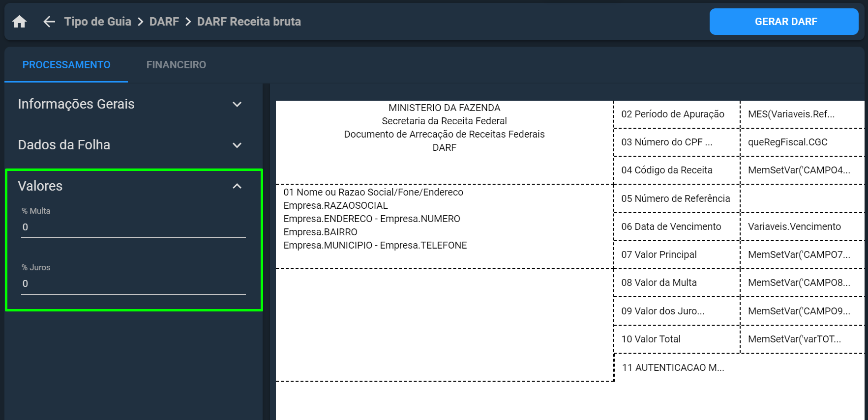868x420 pixels.
Task: Select Secretaria da Receita Federal text
Action: click(x=444, y=121)
